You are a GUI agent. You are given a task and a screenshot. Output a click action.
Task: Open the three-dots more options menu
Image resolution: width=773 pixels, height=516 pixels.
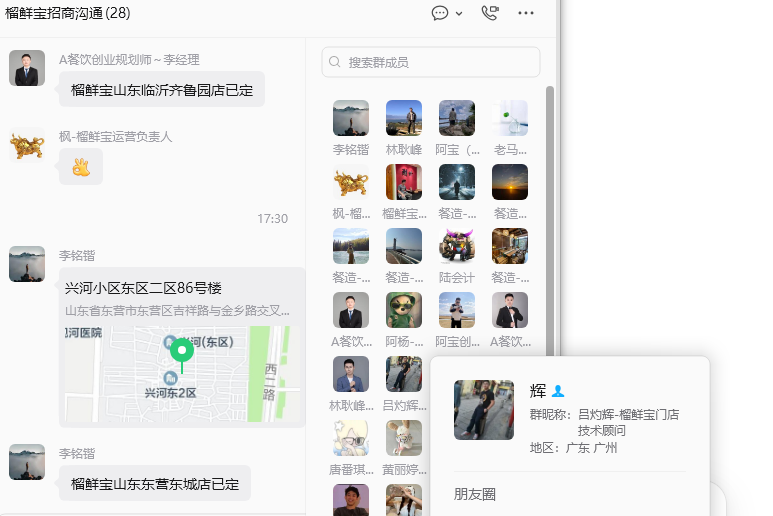[x=526, y=13]
